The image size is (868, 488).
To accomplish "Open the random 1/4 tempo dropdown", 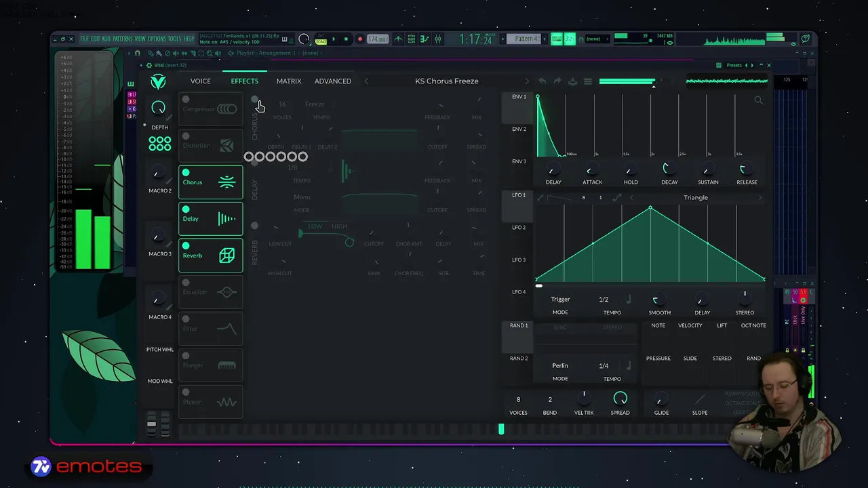I will pos(604,365).
